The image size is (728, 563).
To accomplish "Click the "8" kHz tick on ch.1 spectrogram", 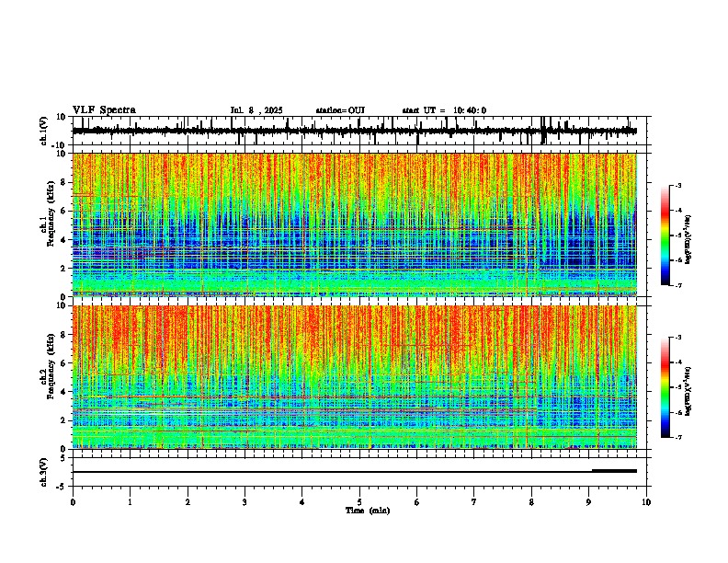I will [x=64, y=182].
